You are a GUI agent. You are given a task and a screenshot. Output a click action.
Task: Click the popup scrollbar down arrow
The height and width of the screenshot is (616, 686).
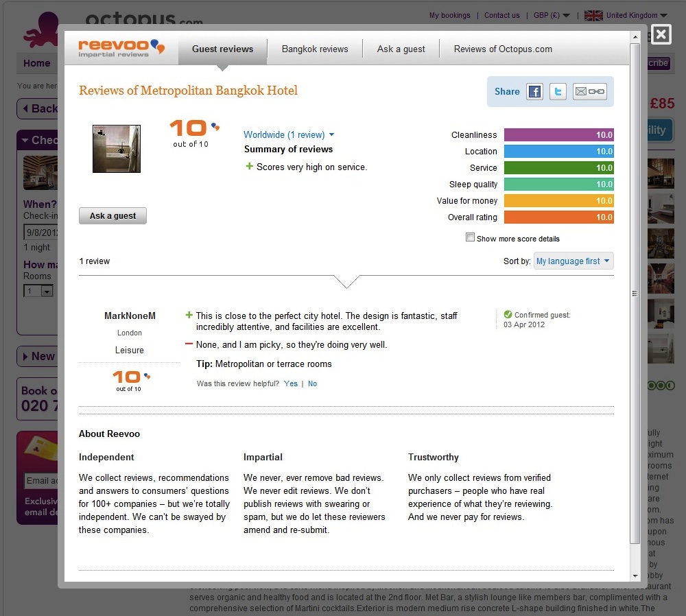point(635,576)
